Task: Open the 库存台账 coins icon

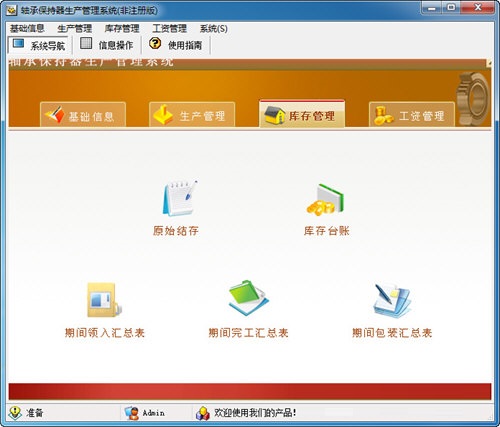Action: (325, 200)
